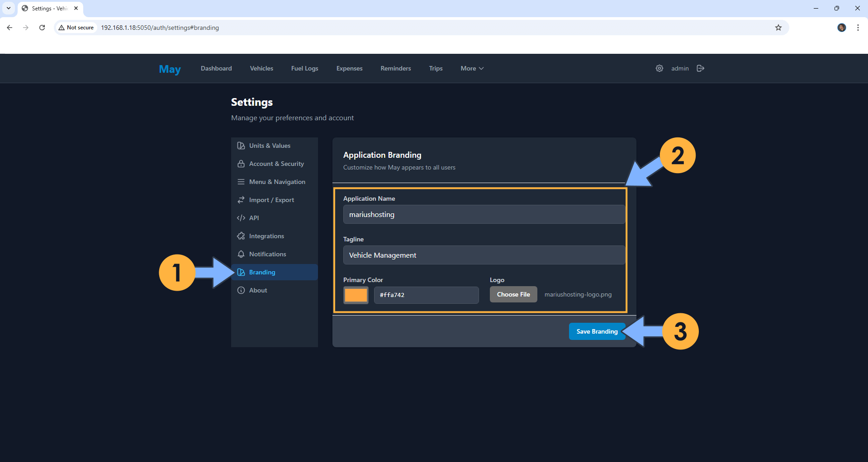This screenshot has height=462, width=868.
Task: Click the API code brackets icon
Action: click(241, 218)
